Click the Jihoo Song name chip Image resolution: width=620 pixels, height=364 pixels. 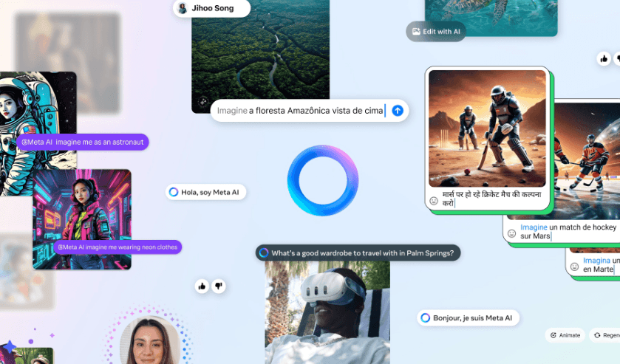coord(211,8)
